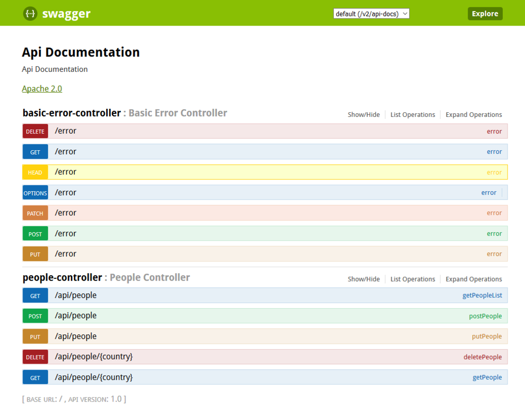
Task: Click the PATCH badge on /error
Action: (x=35, y=213)
